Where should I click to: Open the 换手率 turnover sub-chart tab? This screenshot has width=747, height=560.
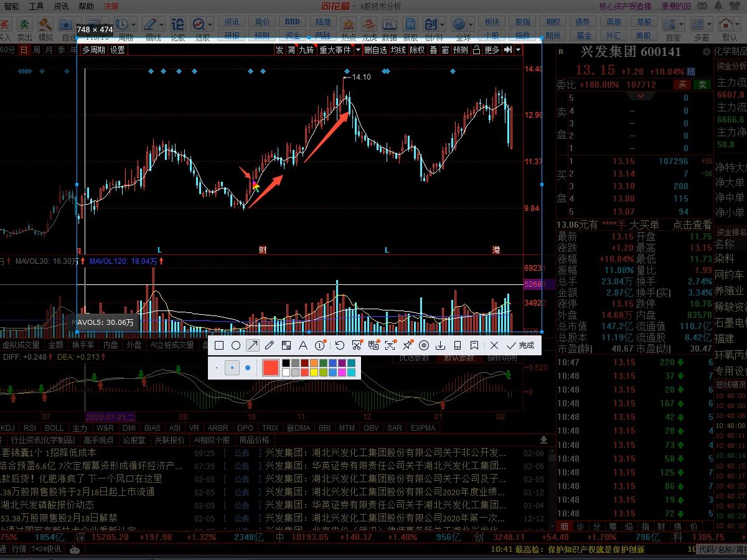click(83, 345)
